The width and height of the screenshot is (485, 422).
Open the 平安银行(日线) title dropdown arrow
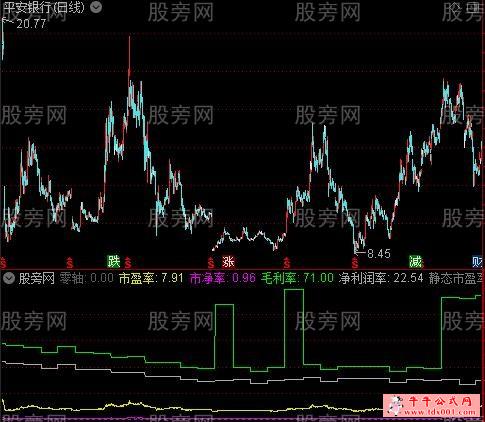coord(96,7)
